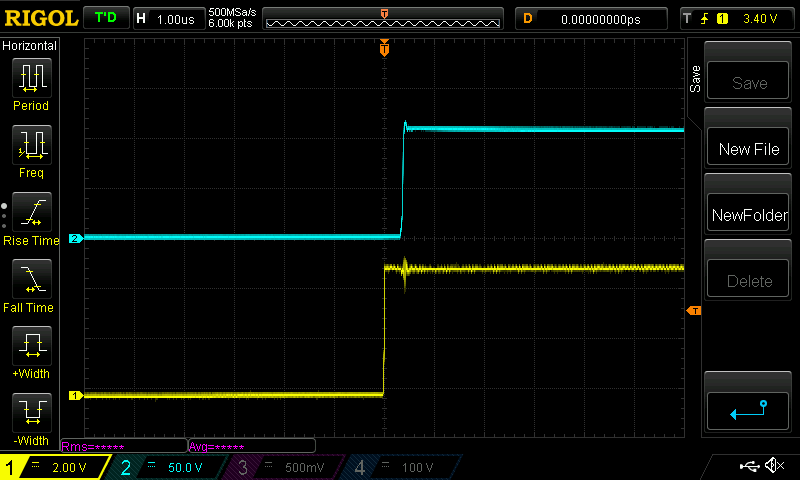
Task: Open the Save side menu tab
Action: point(695,80)
